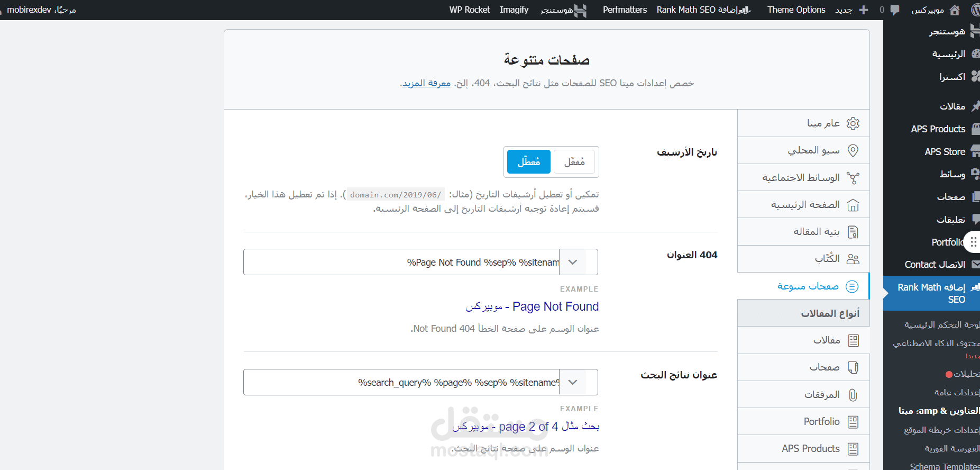This screenshot has height=470, width=980.
Task: Open Rank Math SEO menu in the WordPress sidebar
Action: [931, 293]
